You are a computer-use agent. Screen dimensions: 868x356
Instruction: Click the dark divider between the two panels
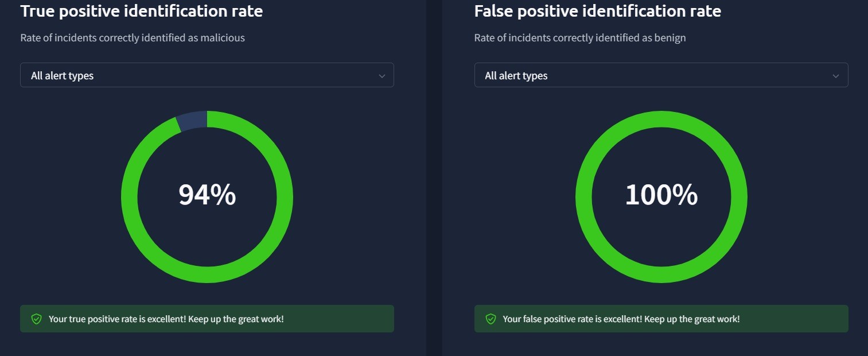434,178
